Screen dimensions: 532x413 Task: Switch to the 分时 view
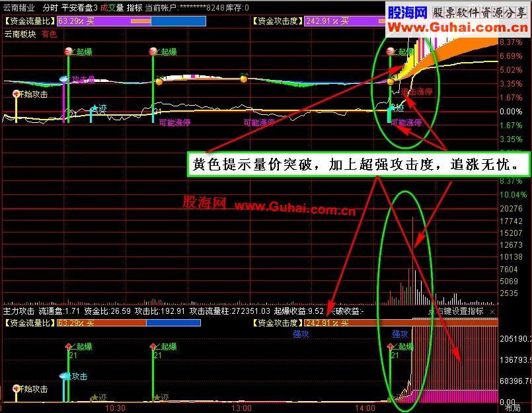50,7
